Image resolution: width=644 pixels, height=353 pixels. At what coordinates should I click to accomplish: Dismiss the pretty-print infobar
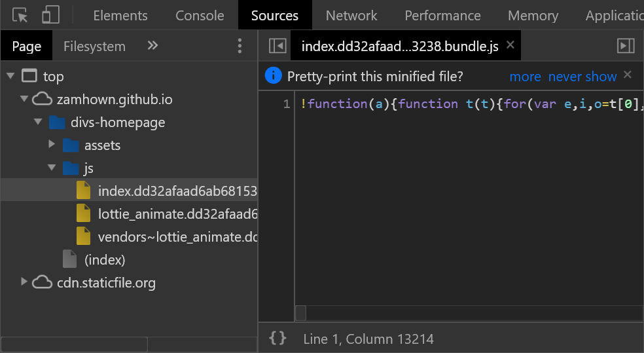pos(627,75)
